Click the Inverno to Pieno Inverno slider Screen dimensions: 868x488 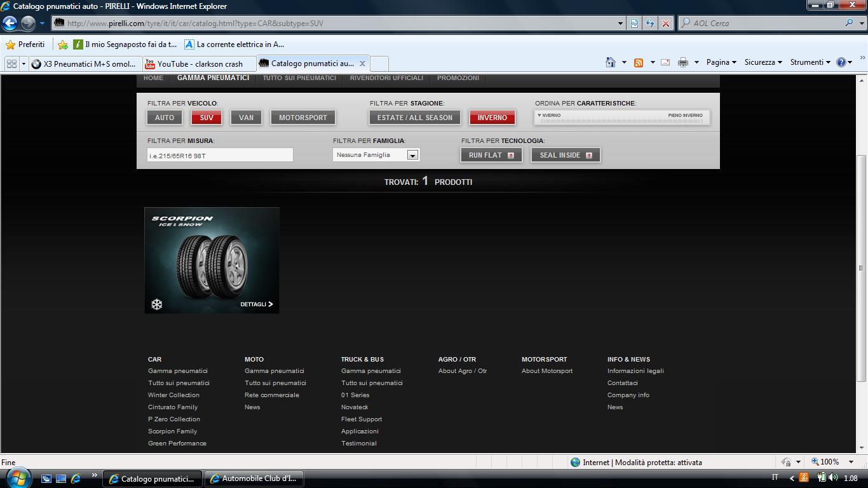(621, 118)
